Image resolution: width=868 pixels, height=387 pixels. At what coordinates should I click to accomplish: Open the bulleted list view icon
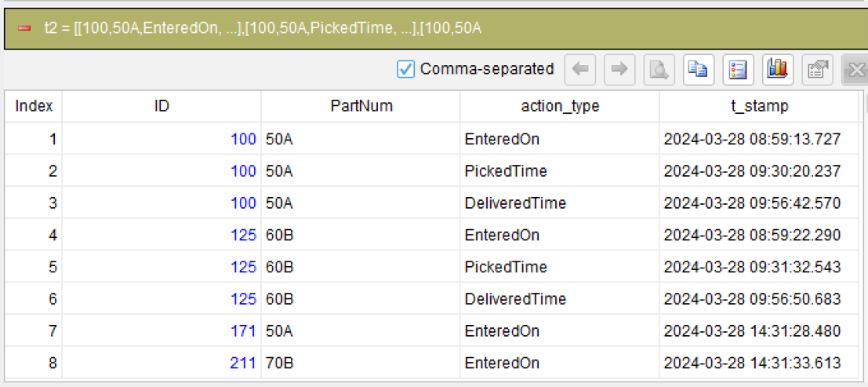[x=739, y=69]
